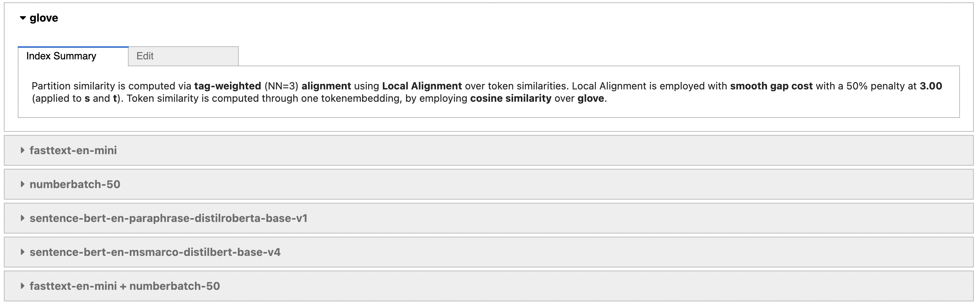
Task: Click the bold tag-weighted term
Action: point(228,86)
